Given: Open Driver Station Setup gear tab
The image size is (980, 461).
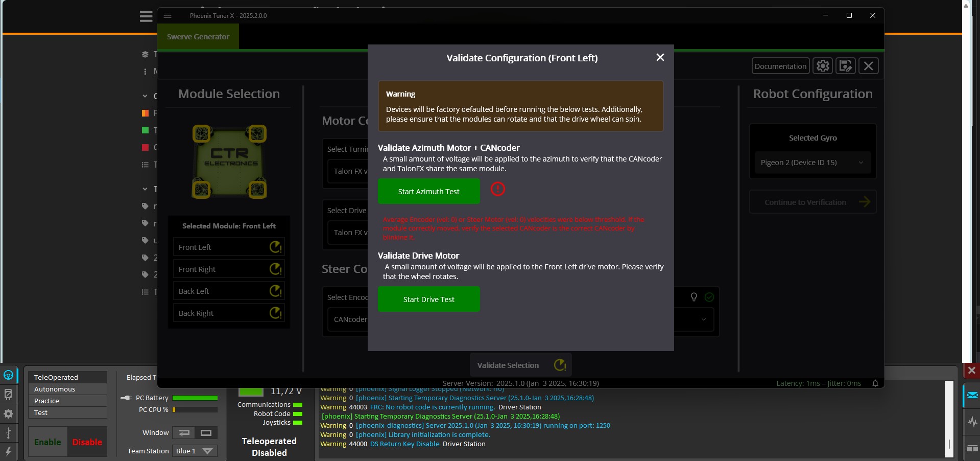Looking at the screenshot, I should [x=9, y=413].
